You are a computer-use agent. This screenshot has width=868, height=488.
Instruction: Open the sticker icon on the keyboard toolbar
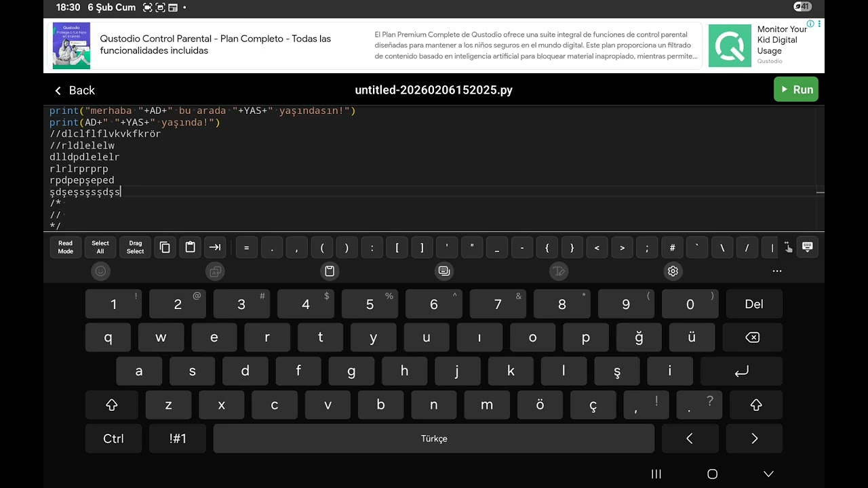pos(215,271)
